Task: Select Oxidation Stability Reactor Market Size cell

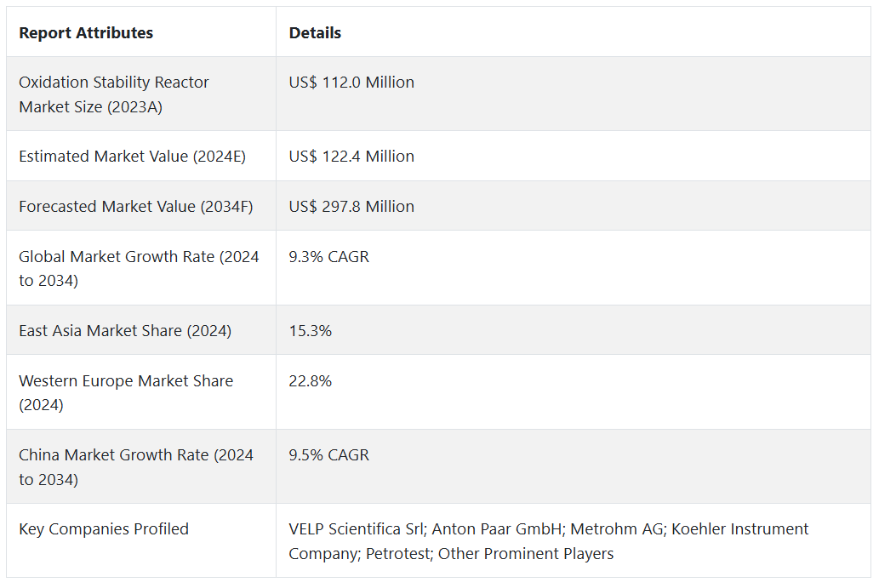Action: pyautogui.click(x=113, y=94)
